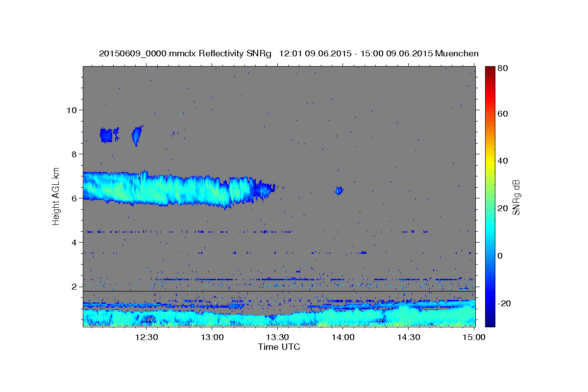Viewport: 588px width, 392px height.
Task: Click the 14:30 time tick label
Action: [x=408, y=337]
